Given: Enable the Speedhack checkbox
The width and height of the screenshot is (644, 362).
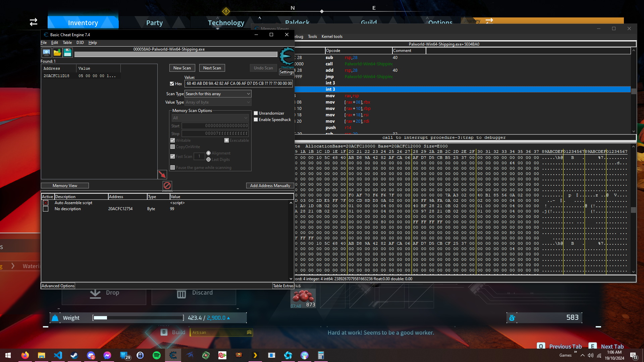Looking at the screenshot, I should point(256,120).
